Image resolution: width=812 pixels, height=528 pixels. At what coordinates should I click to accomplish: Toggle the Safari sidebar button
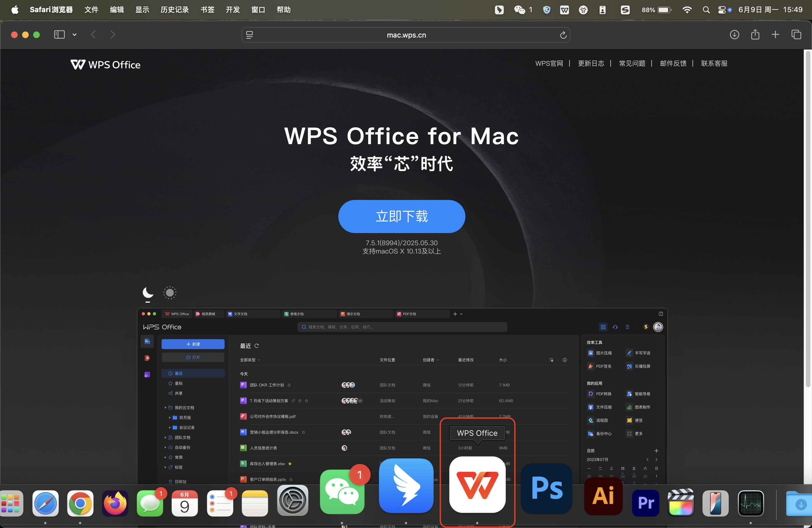pos(59,35)
